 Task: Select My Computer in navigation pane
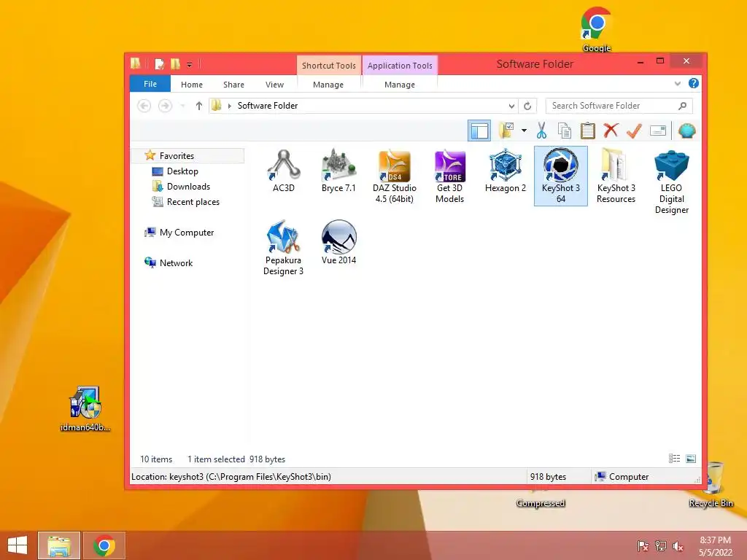(x=187, y=233)
